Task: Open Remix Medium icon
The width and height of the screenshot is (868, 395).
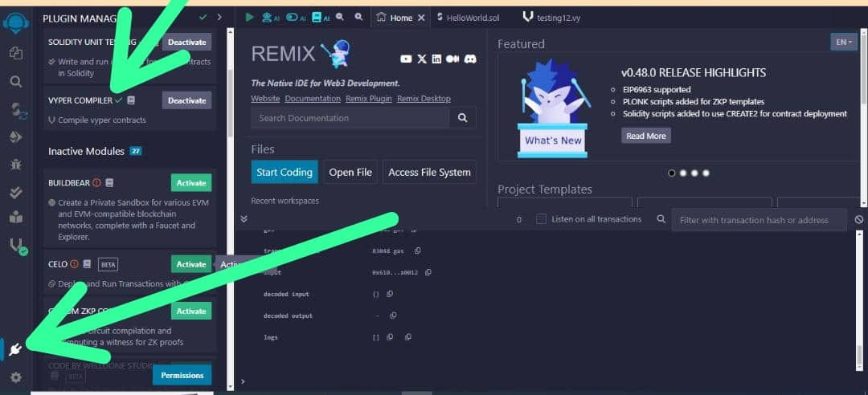Action: [x=452, y=59]
